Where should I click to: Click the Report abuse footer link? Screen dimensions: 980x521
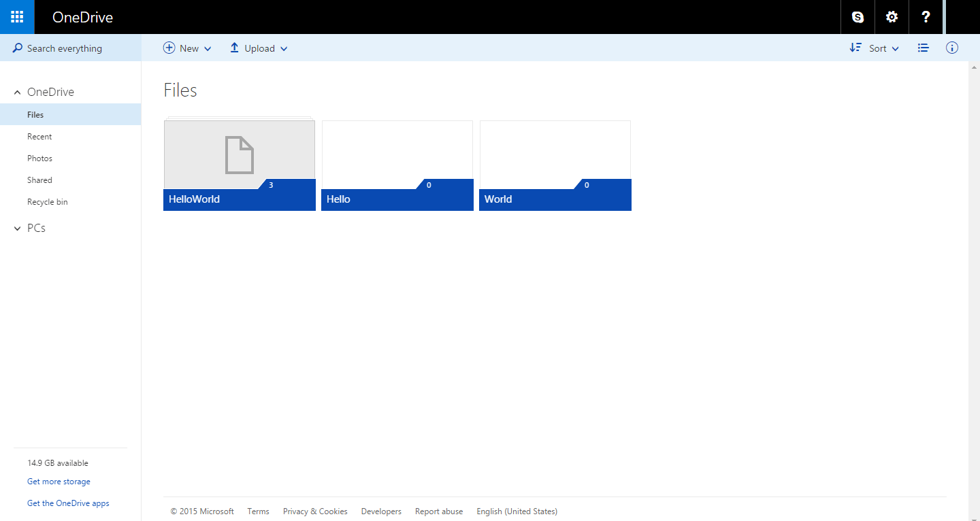click(x=439, y=511)
